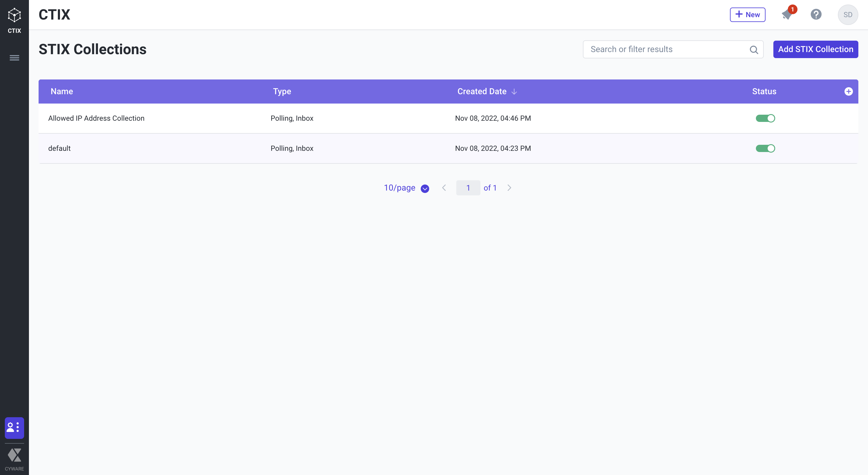This screenshot has height=475, width=868.
Task: Click the Add STIX Collection button
Action: [816, 49]
